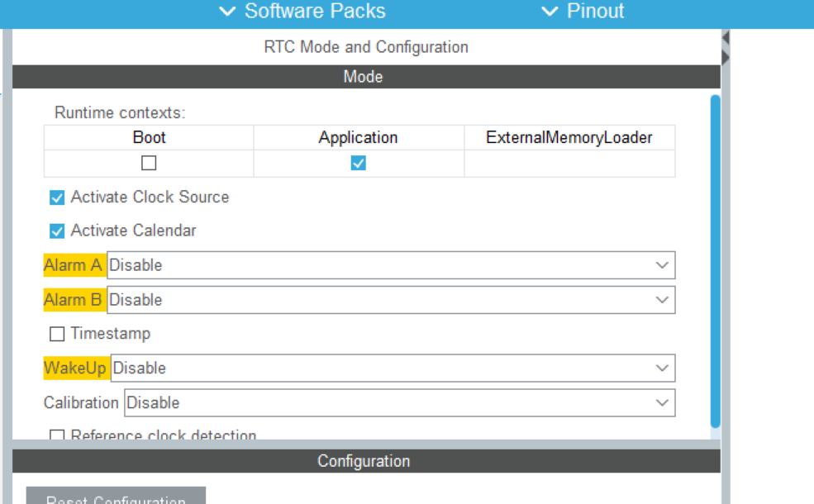Click the chevron icon beside Software Packs

pos(227,12)
